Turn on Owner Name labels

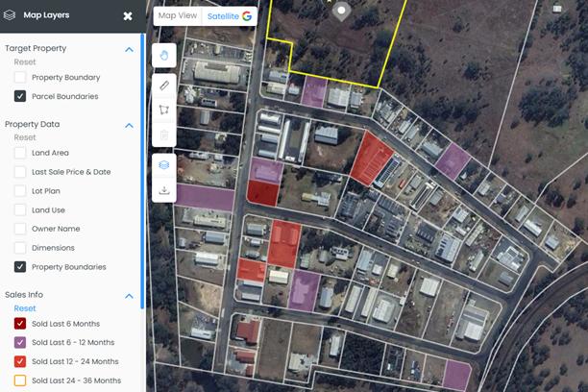[20, 229]
